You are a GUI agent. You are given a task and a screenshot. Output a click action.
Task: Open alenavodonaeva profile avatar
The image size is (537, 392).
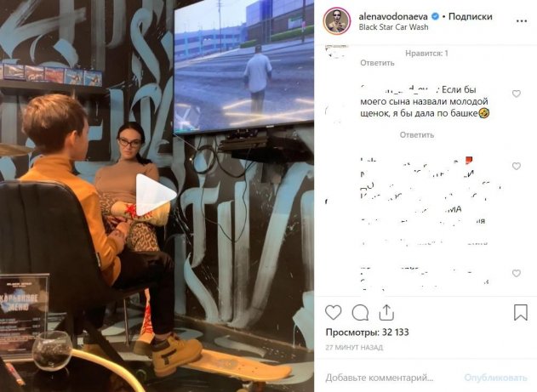click(337, 21)
